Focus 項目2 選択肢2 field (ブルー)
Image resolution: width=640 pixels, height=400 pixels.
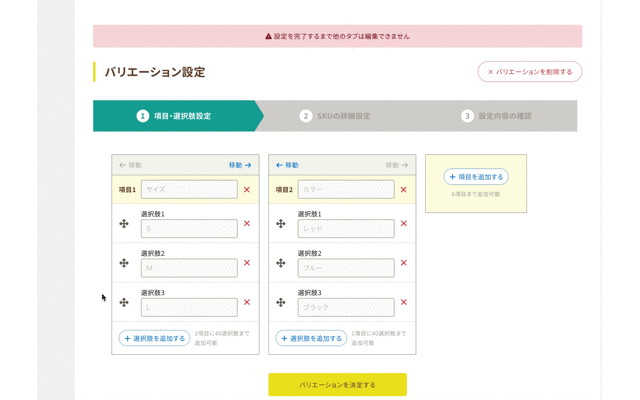[346, 268]
